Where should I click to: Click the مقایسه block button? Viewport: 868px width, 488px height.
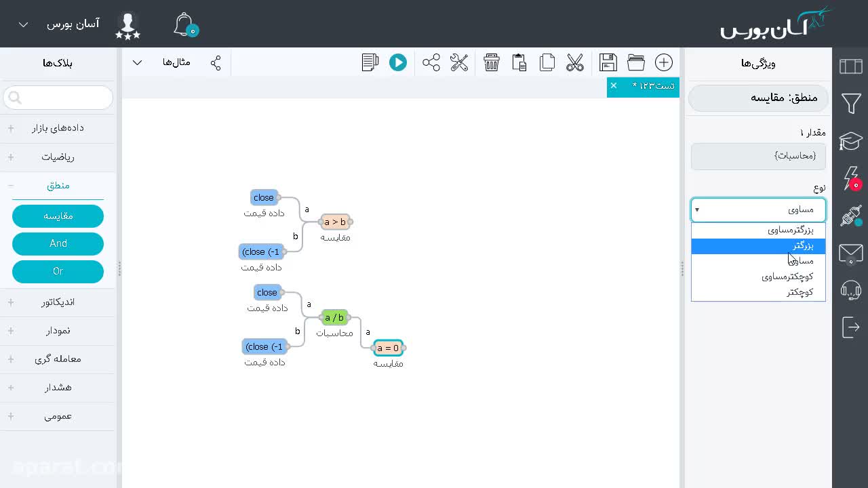(58, 216)
